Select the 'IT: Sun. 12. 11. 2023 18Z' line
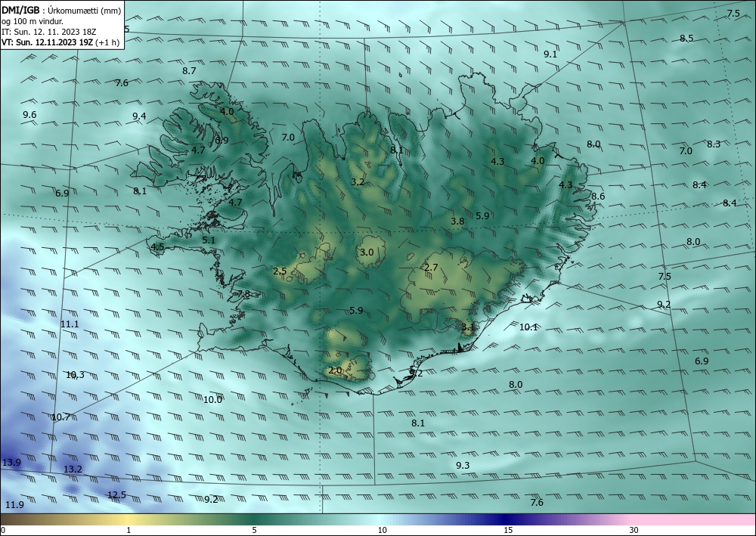 click(49, 32)
